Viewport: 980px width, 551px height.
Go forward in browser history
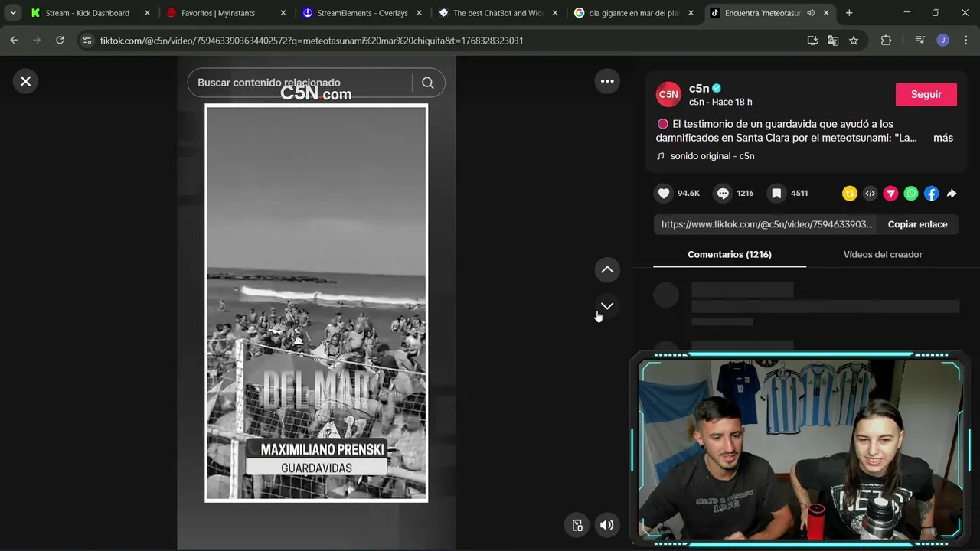tap(37, 41)
